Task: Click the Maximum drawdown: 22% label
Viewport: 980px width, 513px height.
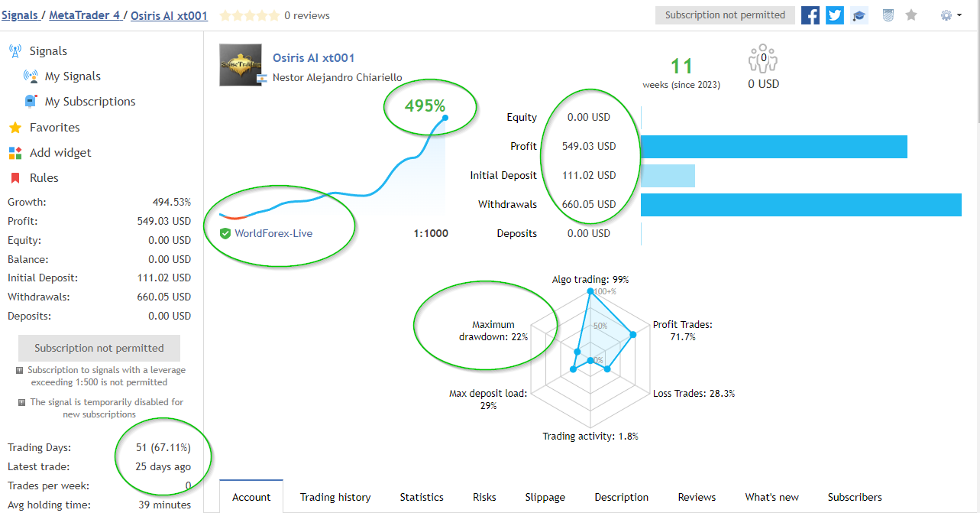Action: pyautogui.click(x=493, y=331)
